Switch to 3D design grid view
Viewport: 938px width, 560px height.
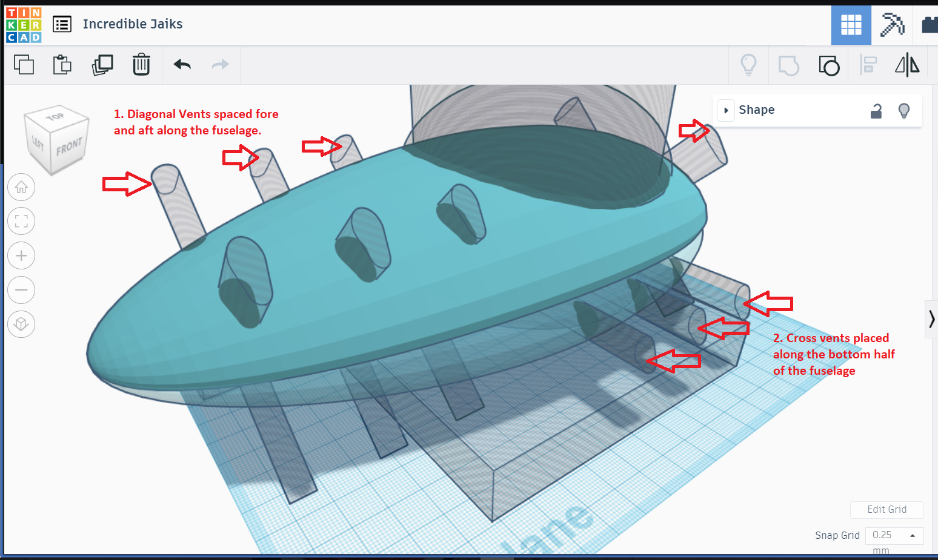(x=851, y=25)
